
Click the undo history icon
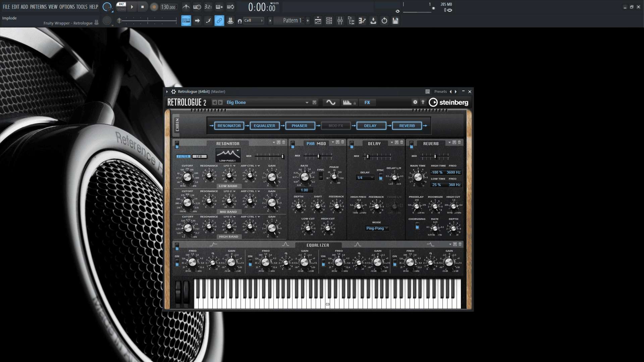(384, 21)
